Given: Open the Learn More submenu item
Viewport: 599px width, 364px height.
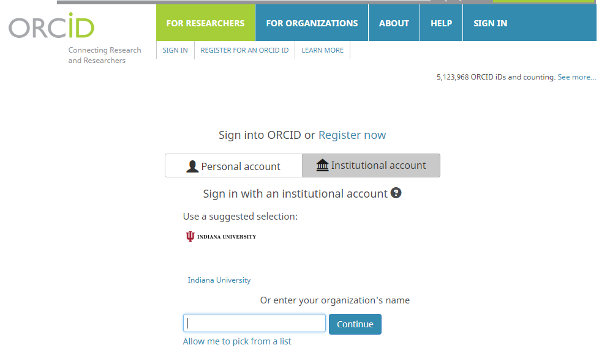Looking at the screenshot, I should click(322, 50).
